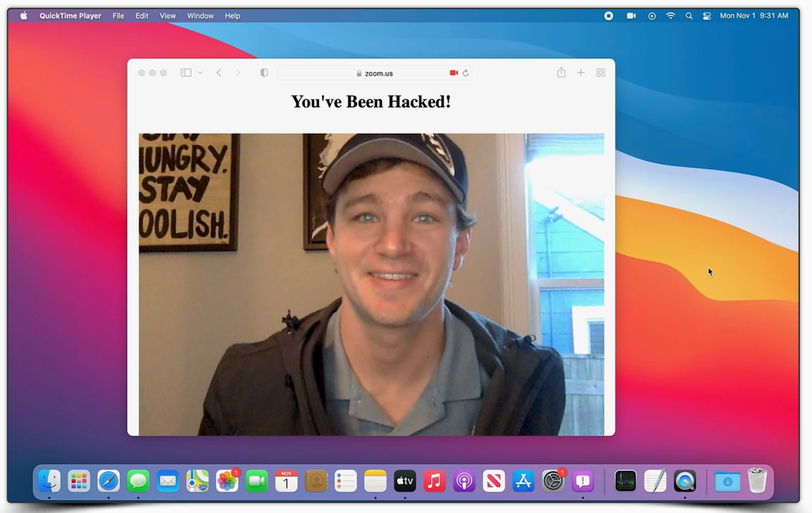
Task: Open the Window menu in menu bar
Action: [x=200, y=16]
